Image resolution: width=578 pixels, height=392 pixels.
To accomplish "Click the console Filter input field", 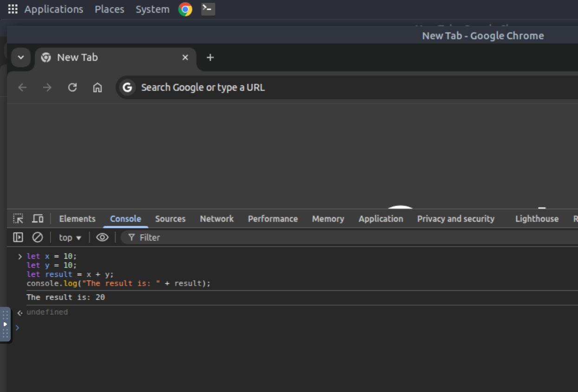I will [279, 237].
